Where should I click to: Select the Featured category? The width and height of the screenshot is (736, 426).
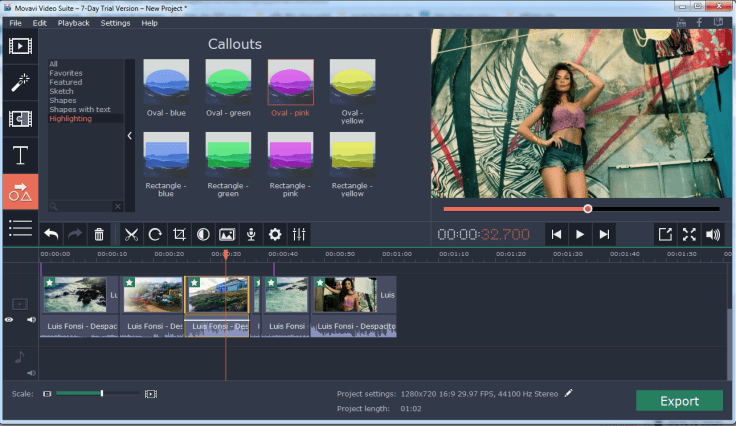(66, 82)
